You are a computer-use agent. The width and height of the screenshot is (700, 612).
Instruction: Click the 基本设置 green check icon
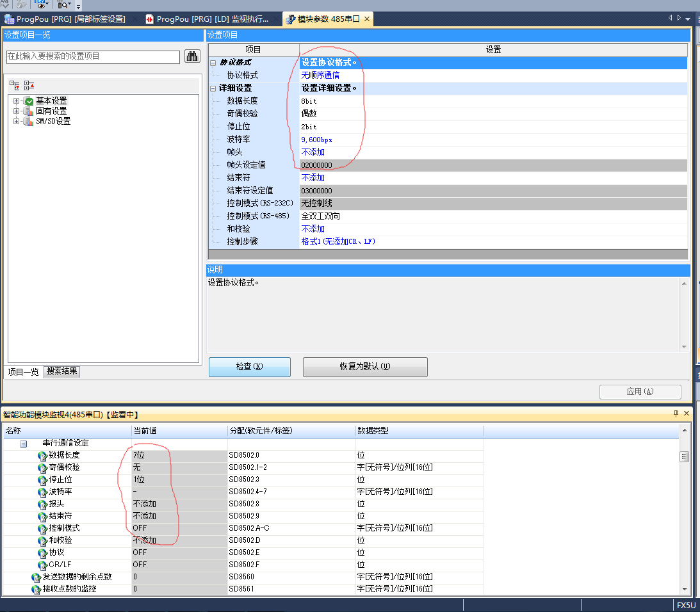[28, 101]
